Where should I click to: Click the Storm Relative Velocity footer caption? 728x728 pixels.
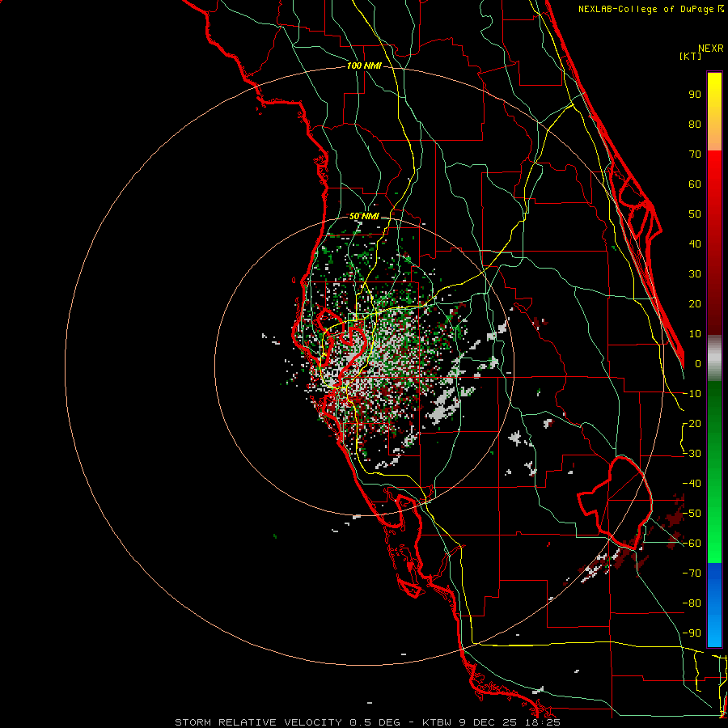pyautogui.click(x=367, y=722)
